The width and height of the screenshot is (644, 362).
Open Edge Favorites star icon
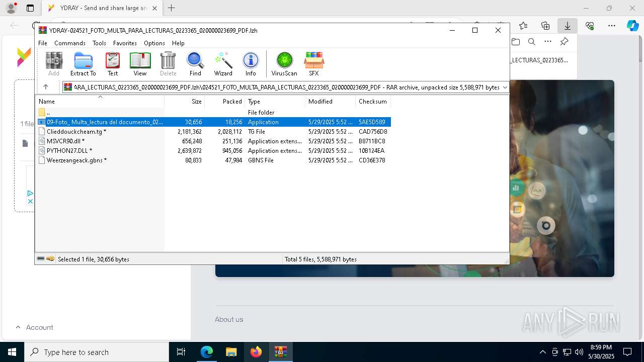(523, 26)
